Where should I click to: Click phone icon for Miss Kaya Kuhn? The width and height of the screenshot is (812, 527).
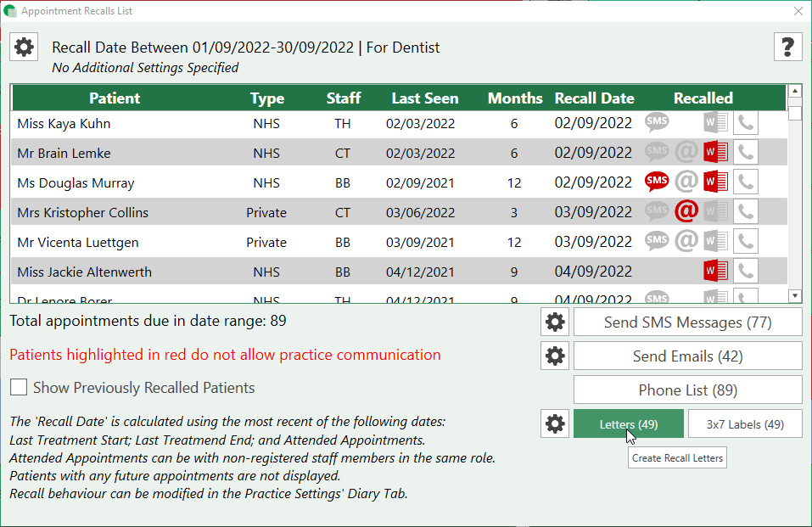point(746,123)
